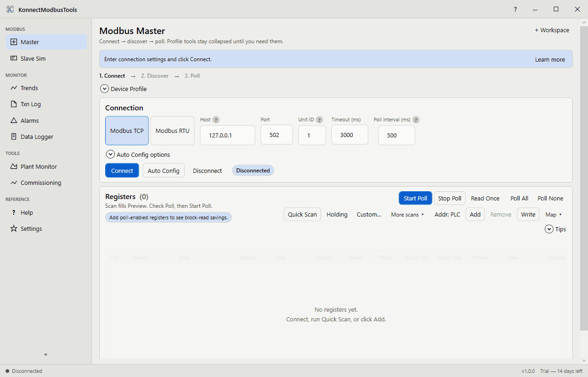Click Poll All
Viewport: 588px width, 377px height.
tap(519, 198)
